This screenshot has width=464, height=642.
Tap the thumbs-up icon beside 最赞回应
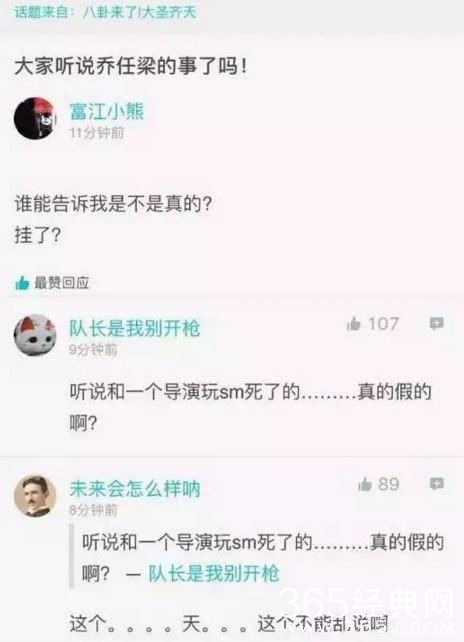click(x=22, y=283)
